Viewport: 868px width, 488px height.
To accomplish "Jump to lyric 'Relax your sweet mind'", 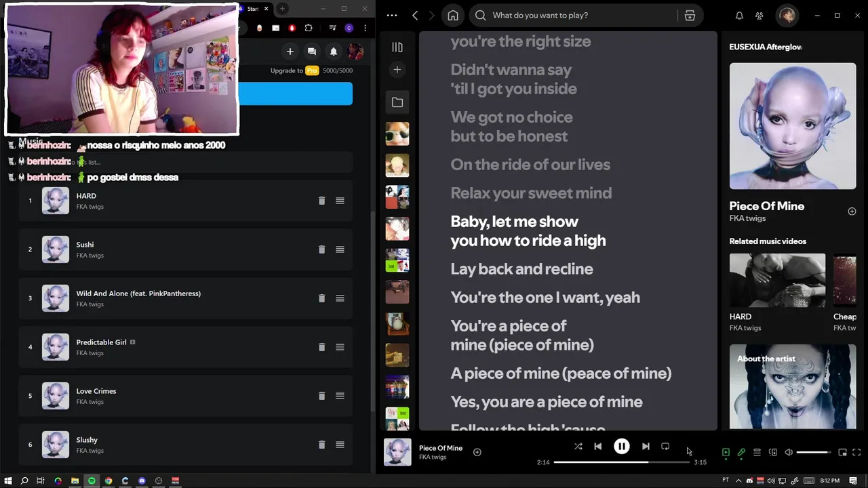I will [x=531, y=193].
